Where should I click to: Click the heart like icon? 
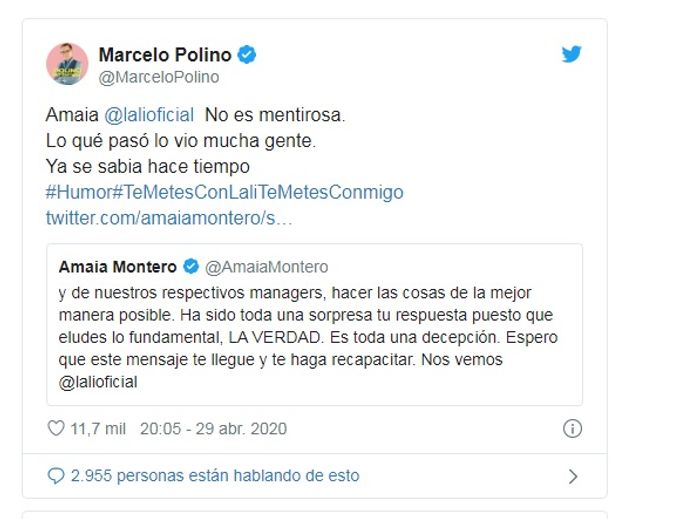(56, 429)
